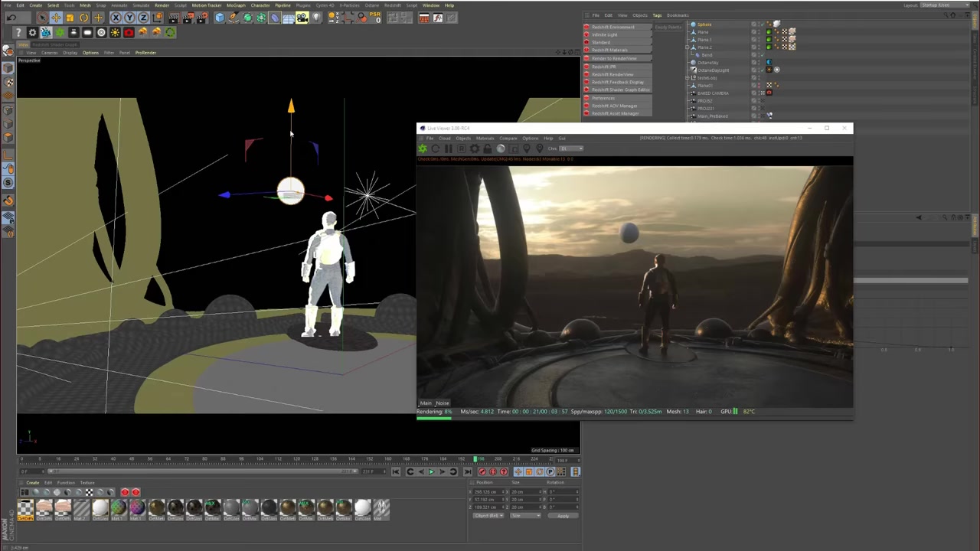Toggle the X axis lock
980x551 pixels.
pos(116,18)
